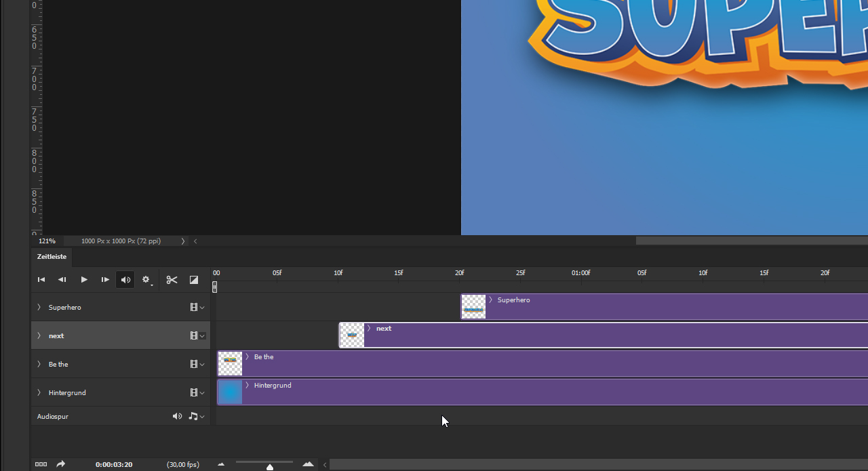
Task: Click the small mountains zoom-out icon
Action: point(221,464)
